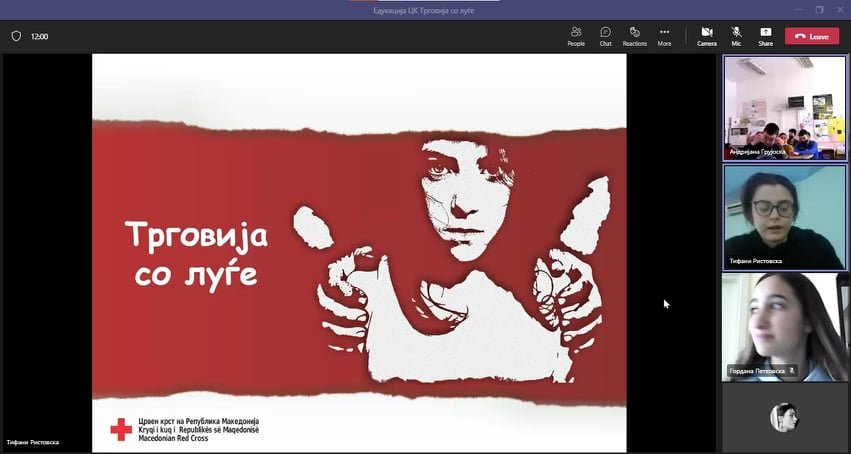Click the 12:00 meeting timer

tap(40, 36)
